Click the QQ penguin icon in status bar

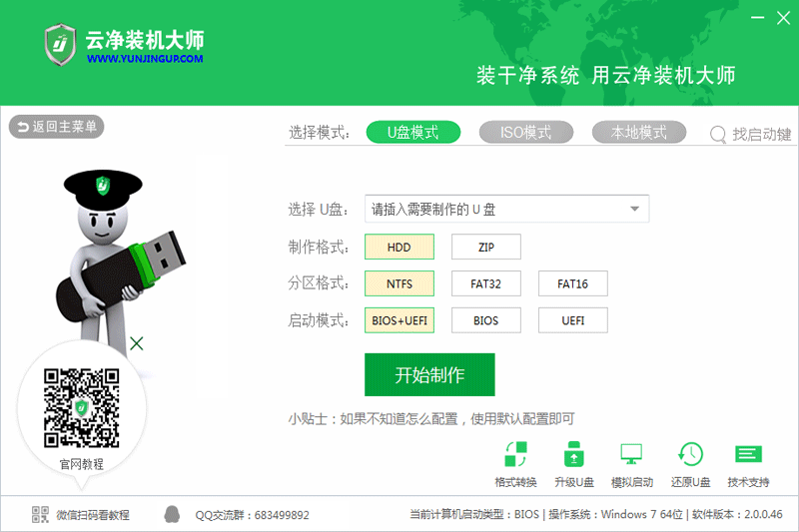172,514
